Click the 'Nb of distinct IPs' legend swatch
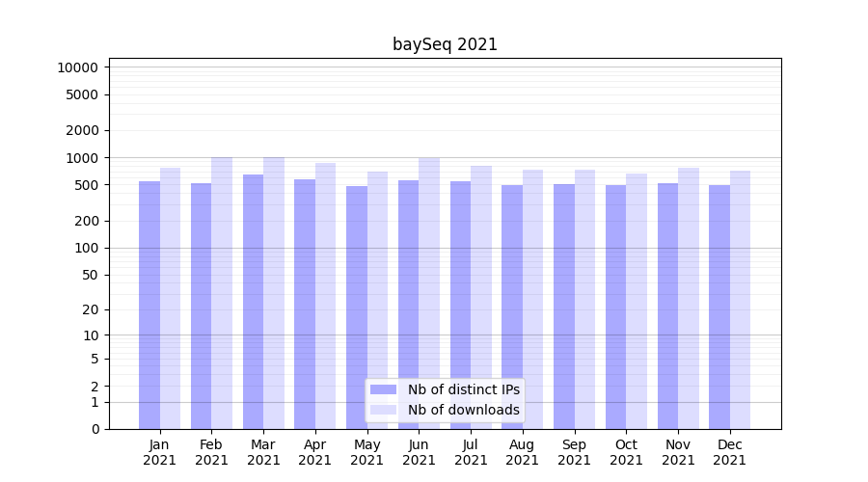The height and width of the screenshot is (482, 868). pos(383,389)
